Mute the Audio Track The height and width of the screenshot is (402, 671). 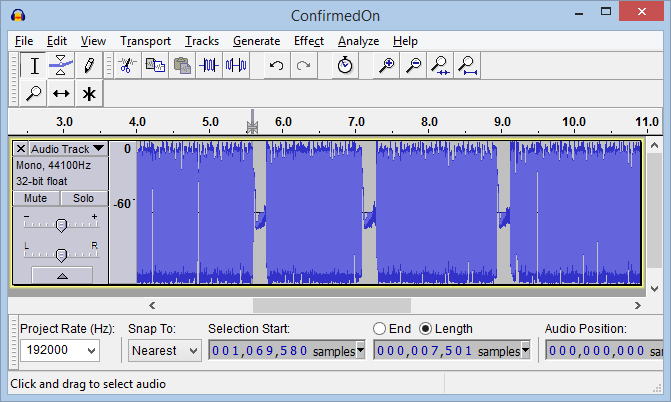(x=36, y=198)
